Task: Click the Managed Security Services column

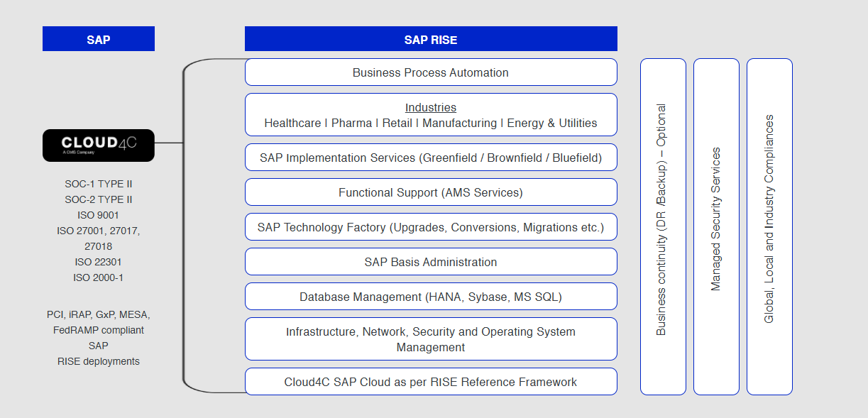Action: coord(715,227)
